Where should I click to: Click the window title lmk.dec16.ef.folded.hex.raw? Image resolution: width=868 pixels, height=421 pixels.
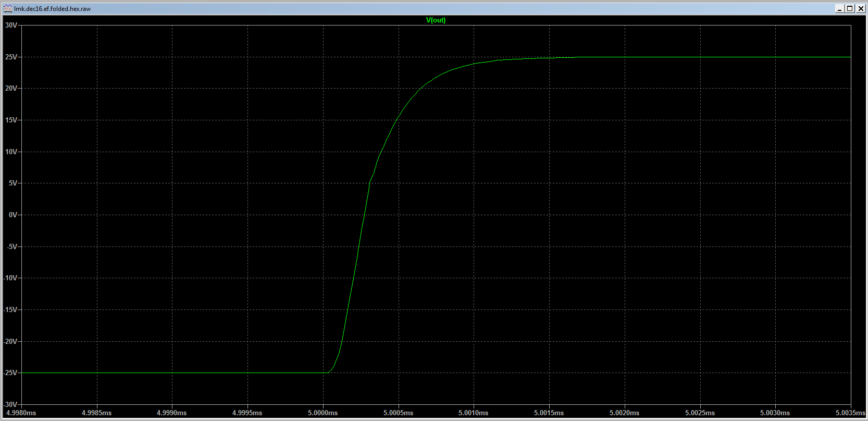(53, 9)
